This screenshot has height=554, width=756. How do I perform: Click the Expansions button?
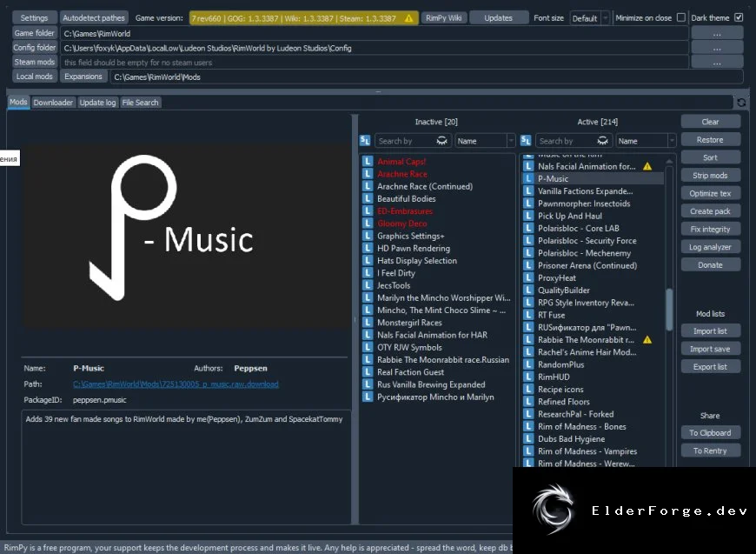pyautogui.click(x=83, y=77)
